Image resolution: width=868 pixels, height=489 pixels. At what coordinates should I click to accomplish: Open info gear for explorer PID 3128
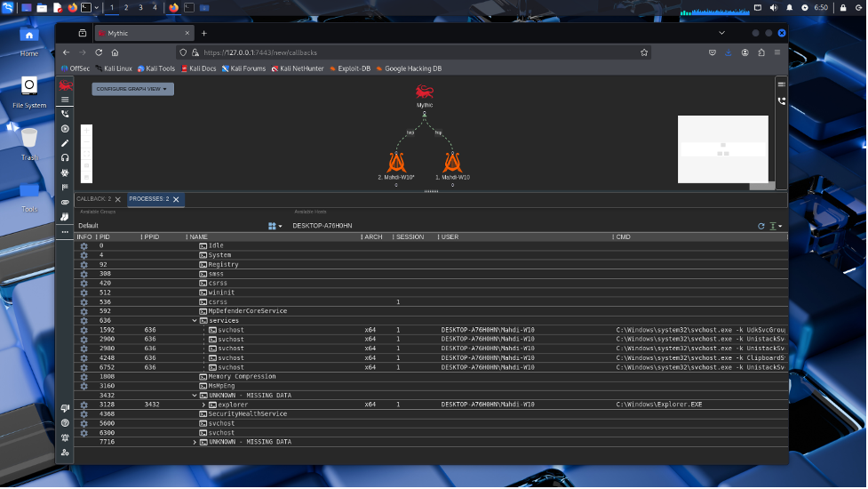[x=84, y=405]
